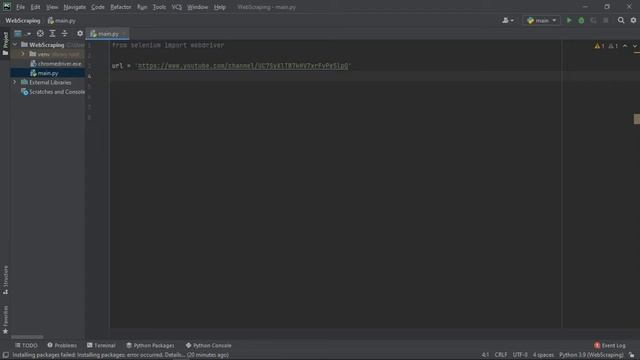Toggle tool window bars icon in status bar
Screen dimensions: 640x360
point(6,355)
